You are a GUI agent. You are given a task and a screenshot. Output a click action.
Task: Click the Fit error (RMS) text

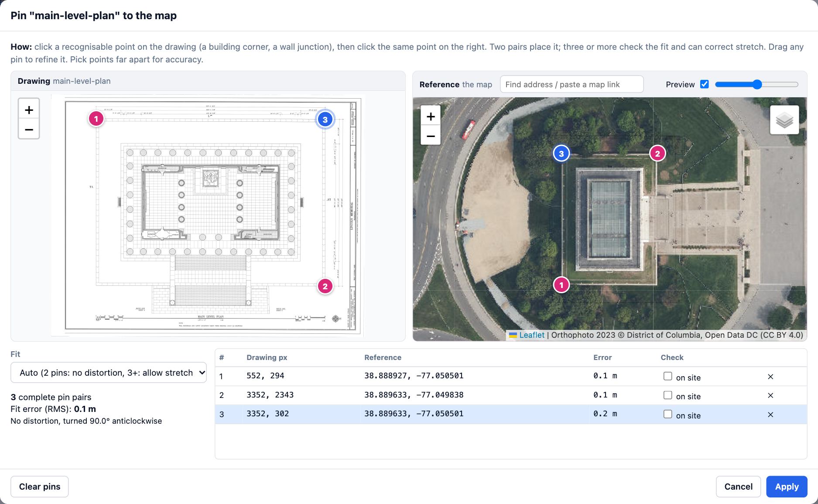(x=53, y=409)
